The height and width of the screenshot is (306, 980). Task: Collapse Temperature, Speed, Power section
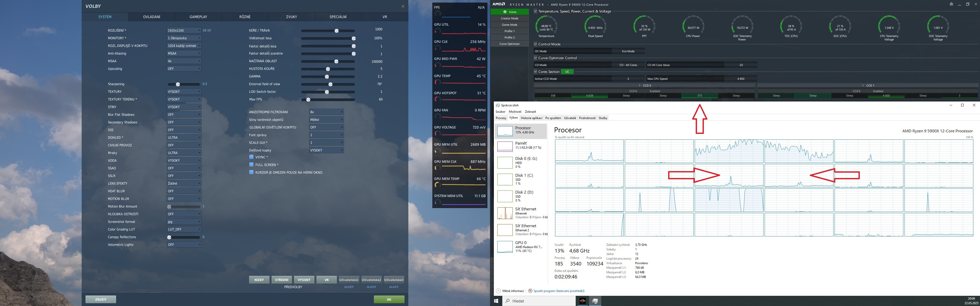tap(535, 11)
